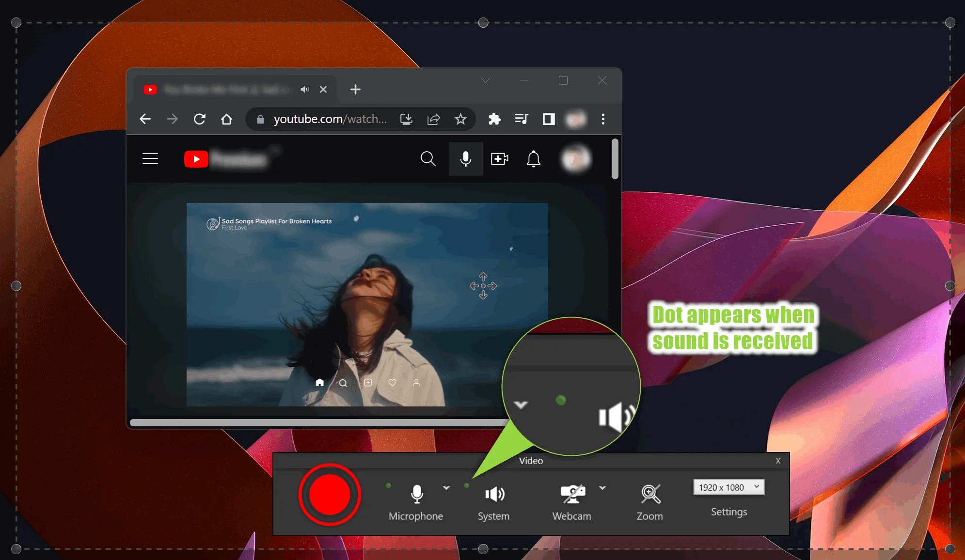
Task: Open the Chrome three-dot menu
Action: tap(603, 119)
